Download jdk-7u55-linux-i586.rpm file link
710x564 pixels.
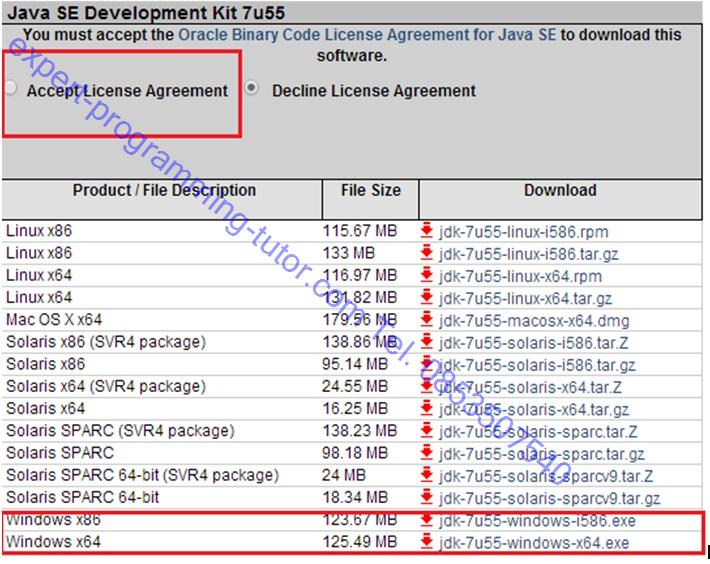[523, 232]
